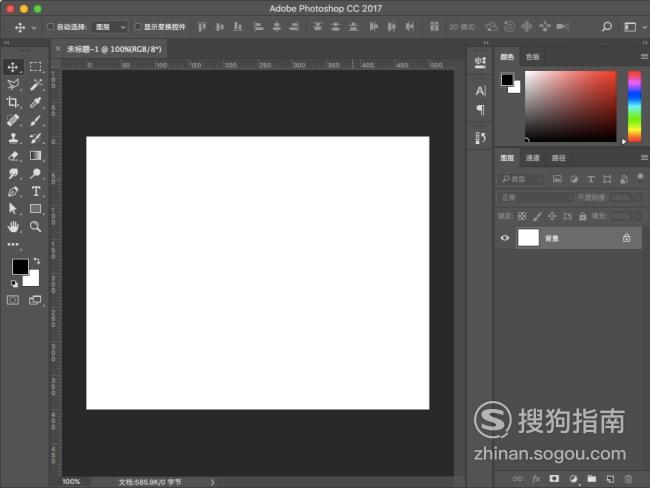Screen dimensions: 650x488
Task: Toggle lock image pixels brush icon
Action: tap(537, 216)
